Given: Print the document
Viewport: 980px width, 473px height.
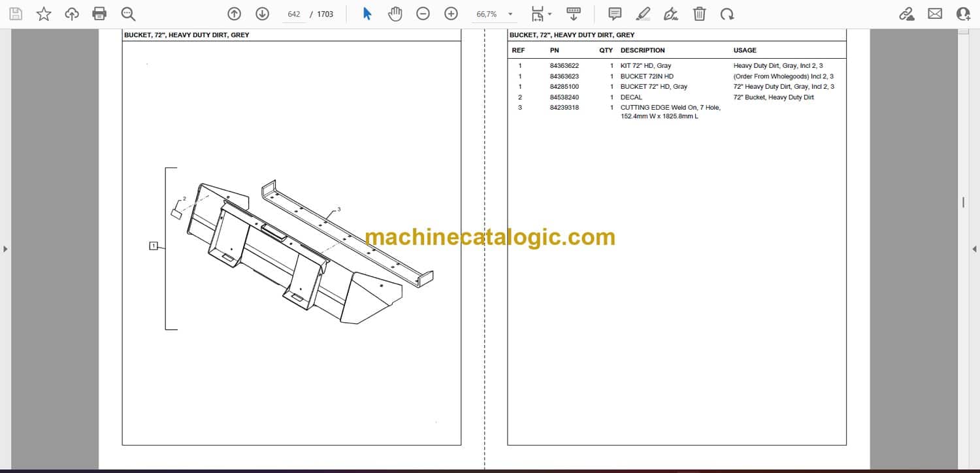Looking at the screenshot, I should coord(99,14).
